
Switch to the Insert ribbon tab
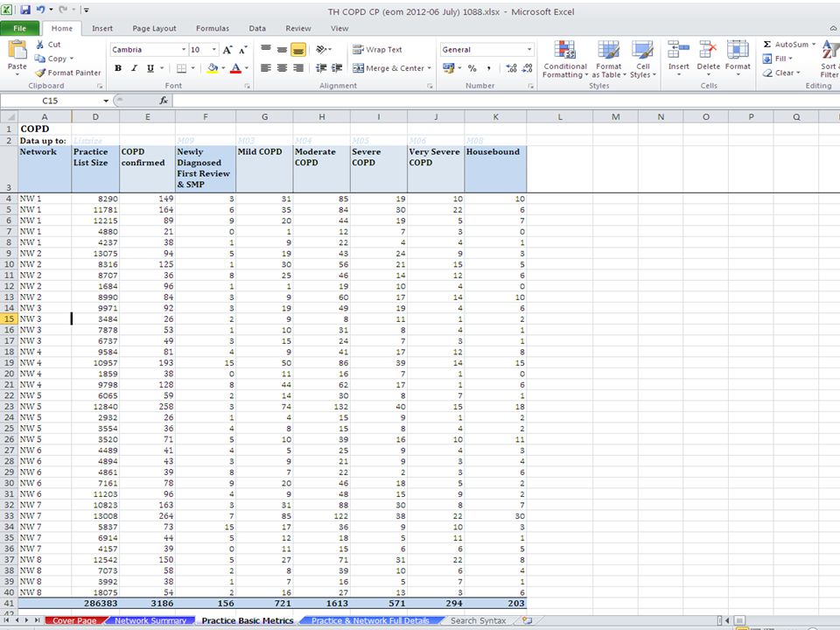tap(102, 28)
